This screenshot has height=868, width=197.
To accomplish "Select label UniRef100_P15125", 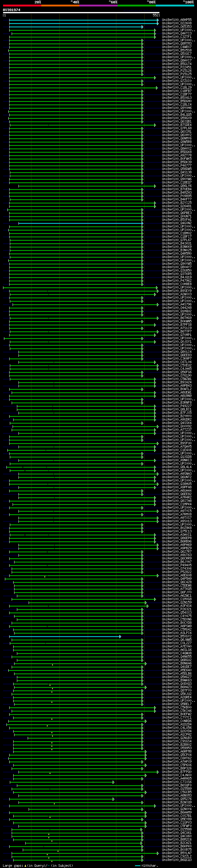I will click(x=177, y=74).
